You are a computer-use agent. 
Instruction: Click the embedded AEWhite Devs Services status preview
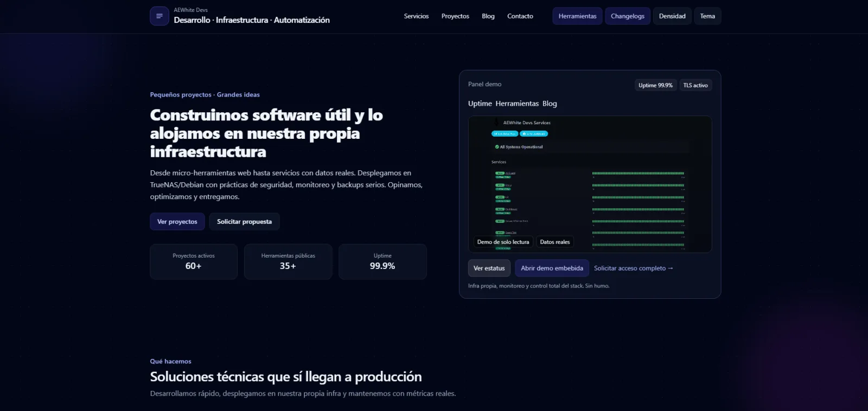tap(590, 184)
